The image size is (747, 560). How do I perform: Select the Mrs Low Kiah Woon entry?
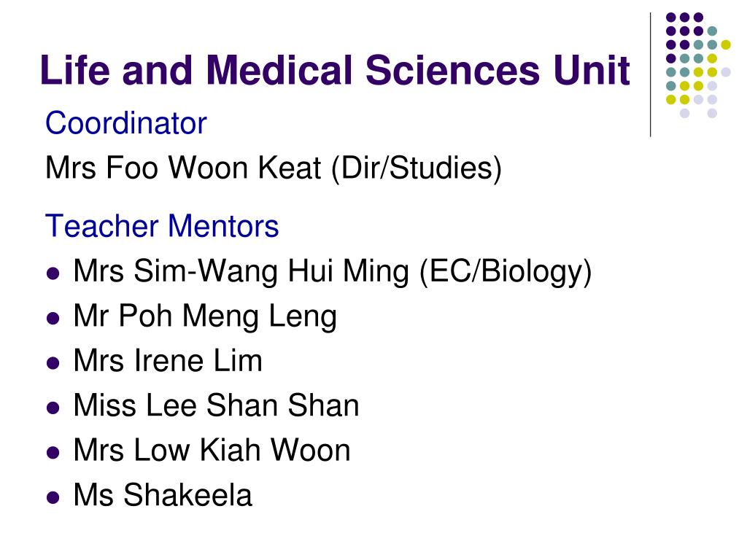point(212,450)
